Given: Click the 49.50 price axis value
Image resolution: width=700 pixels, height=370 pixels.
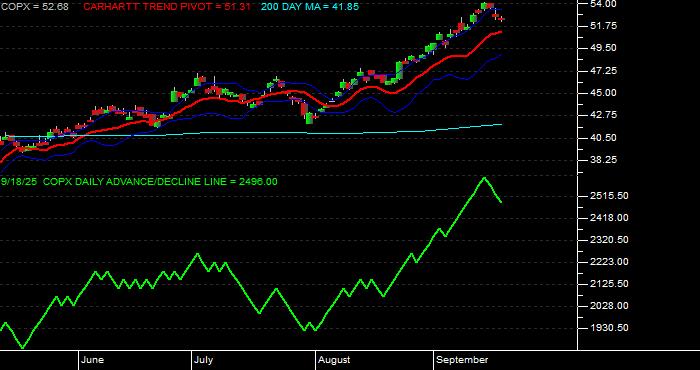Looking at the screenshot, I should coord(604,48).
